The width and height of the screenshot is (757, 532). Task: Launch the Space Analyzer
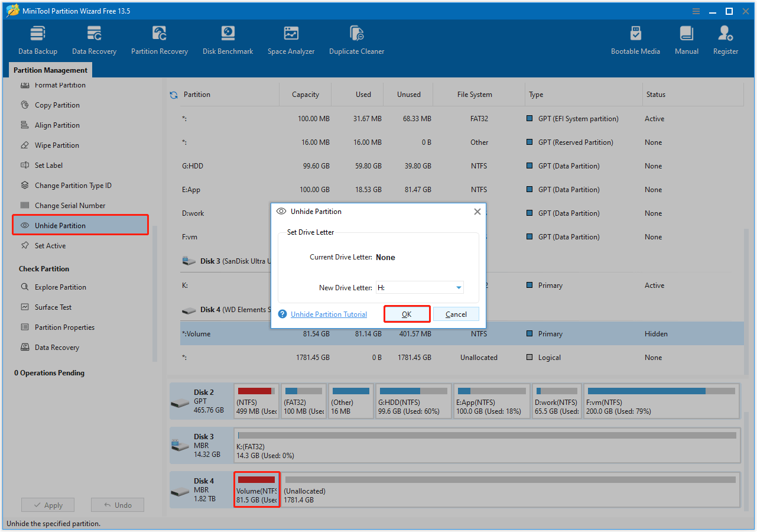tap(291, 38)
